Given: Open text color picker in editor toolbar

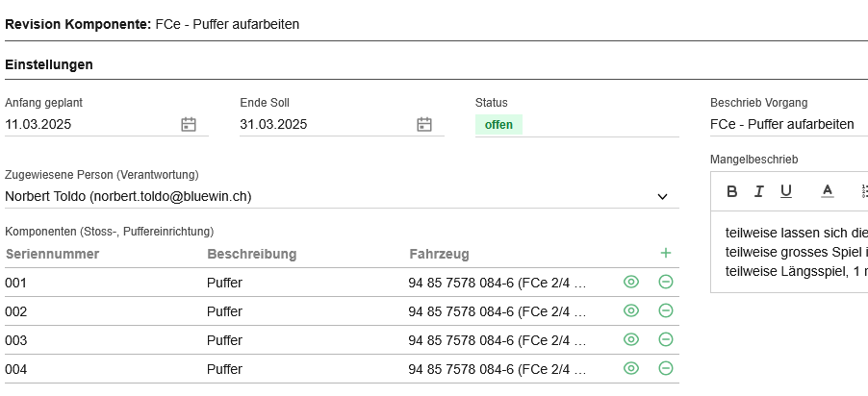Looking at the screenshot, I should coord(827,191).
